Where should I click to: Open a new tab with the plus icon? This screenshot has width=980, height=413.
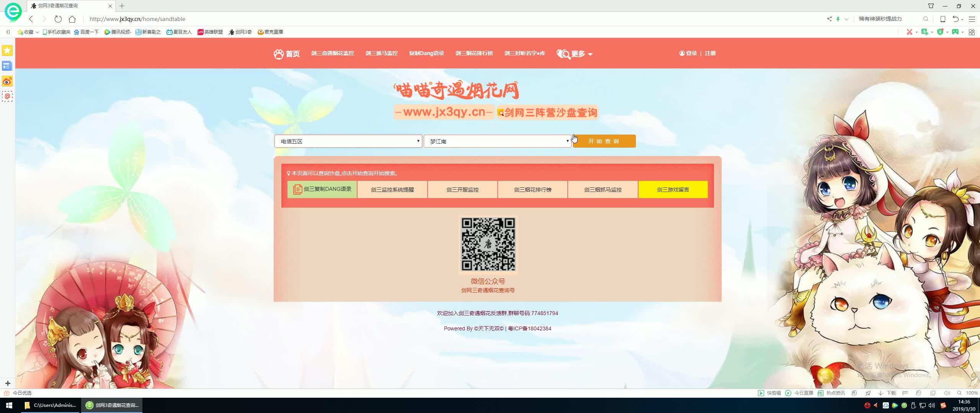122,6
